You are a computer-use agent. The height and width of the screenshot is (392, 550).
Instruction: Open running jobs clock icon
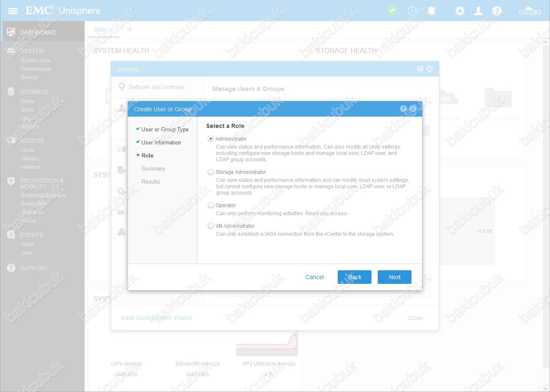[412, 11]
